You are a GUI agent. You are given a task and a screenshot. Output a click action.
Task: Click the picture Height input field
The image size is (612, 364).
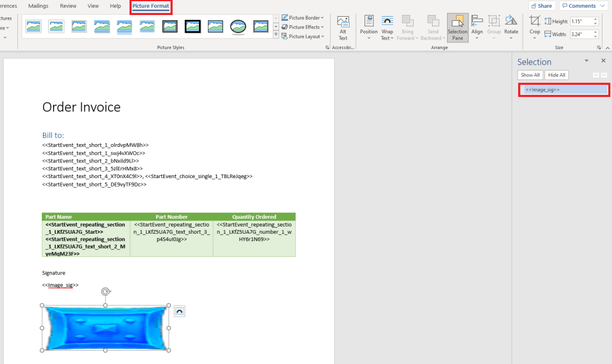[x=583, y=21]
